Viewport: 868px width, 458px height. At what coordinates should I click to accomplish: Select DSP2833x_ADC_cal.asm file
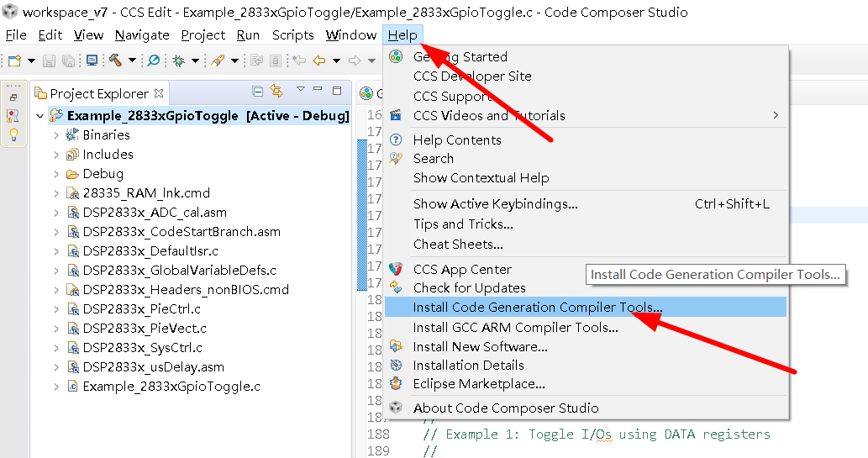coord(155,212)
